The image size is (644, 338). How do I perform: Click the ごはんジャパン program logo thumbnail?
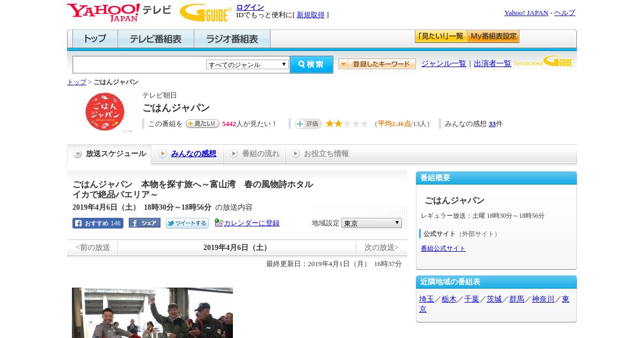[105, 112]
